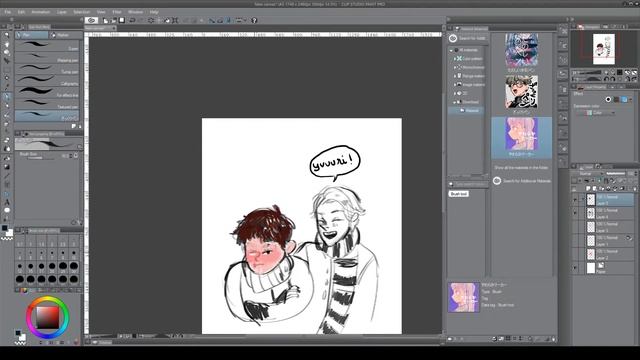Image resolution: width=640 pixels, height=360 pixels.
Task: Select the Pen tool in toolbar
Action: [x=7, y=97]
